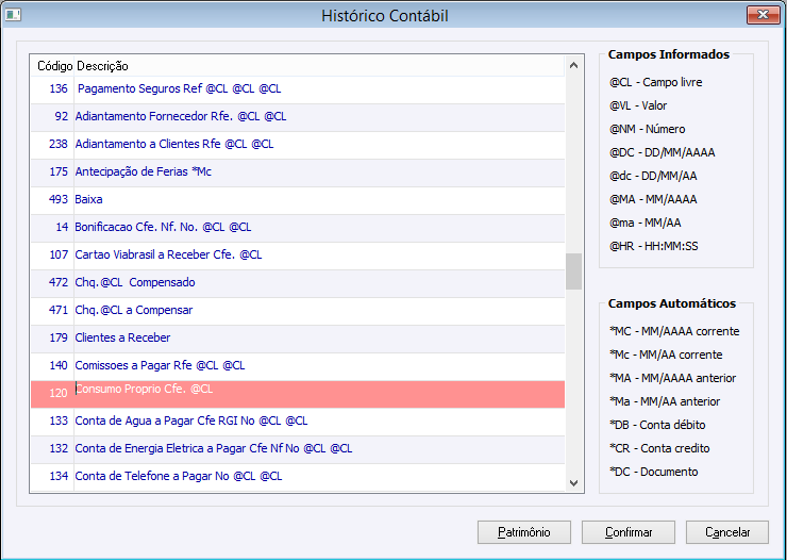Select row 238 Adiantamento a Clientes

pos(298,144)
